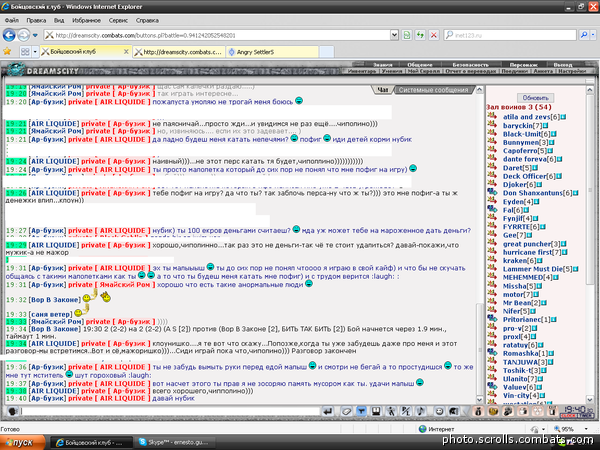
Task: Open the search provider dropdown arrow
Action: [593, 35]
